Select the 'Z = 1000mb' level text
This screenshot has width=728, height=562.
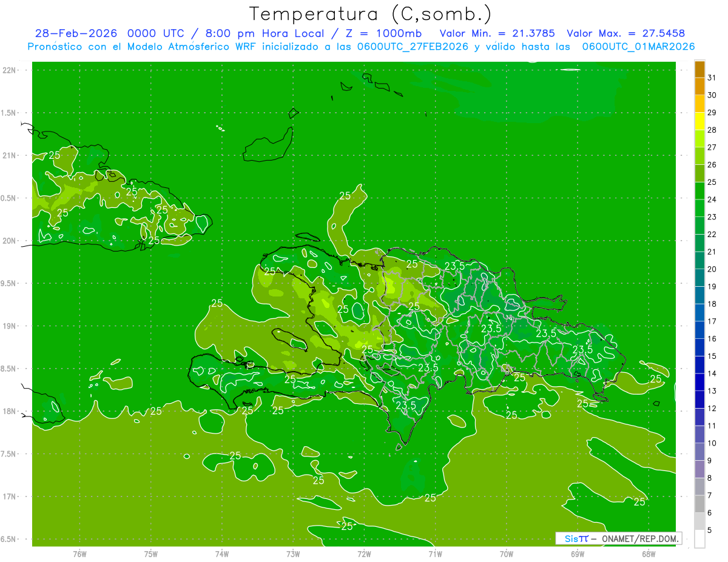(383, 33)
